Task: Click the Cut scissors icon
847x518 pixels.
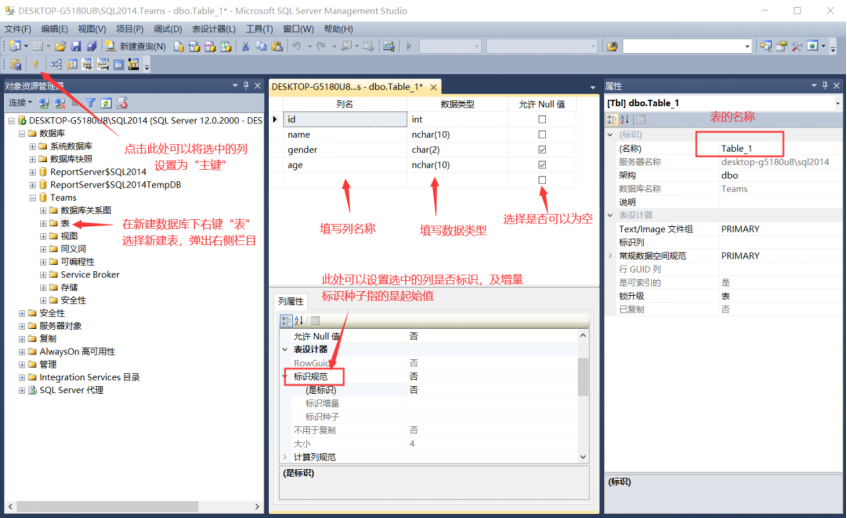Action: point(245,46)
